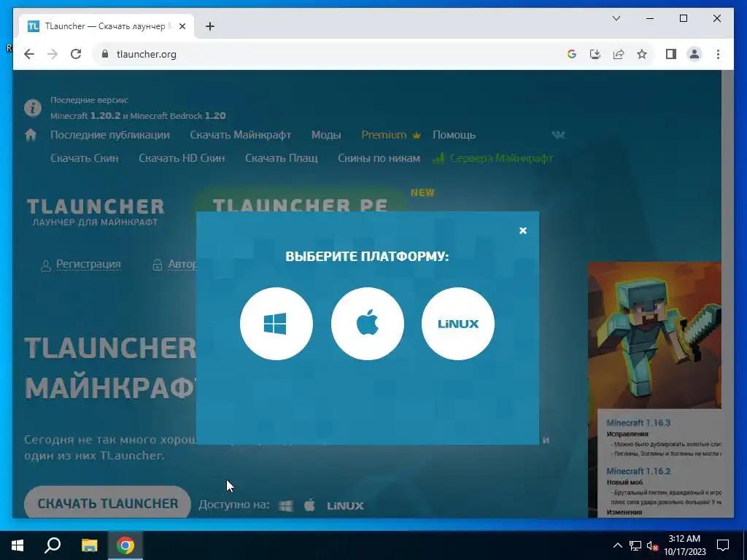Open Сервера Майнкрафт link
Viewport: 747px width, 560px height.
click(x=493, y=158)
